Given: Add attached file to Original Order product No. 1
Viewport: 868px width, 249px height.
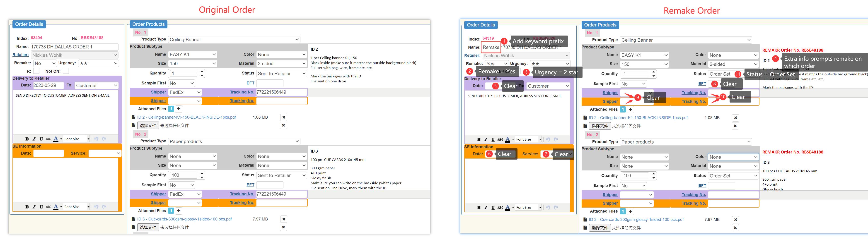Looking at the screenshot, I should [179, 109].
